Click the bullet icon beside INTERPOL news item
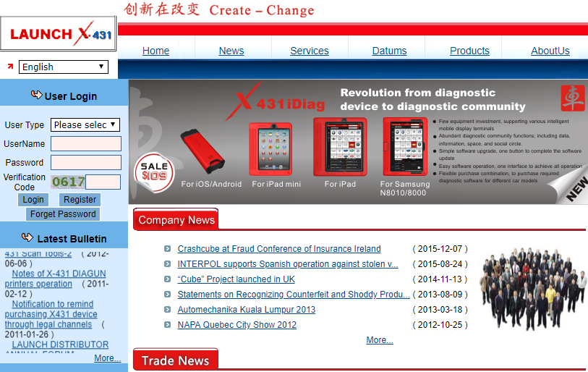The width and height of the screenshot is (588, 372). (x=167, y=264)
